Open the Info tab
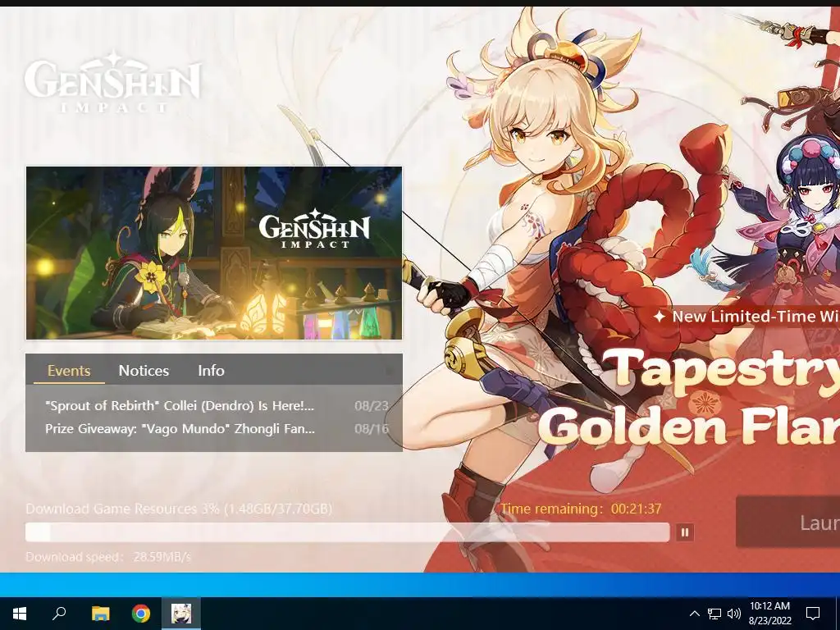The height and width of the screenshot is (630, 840). click(x=211, y=371)
